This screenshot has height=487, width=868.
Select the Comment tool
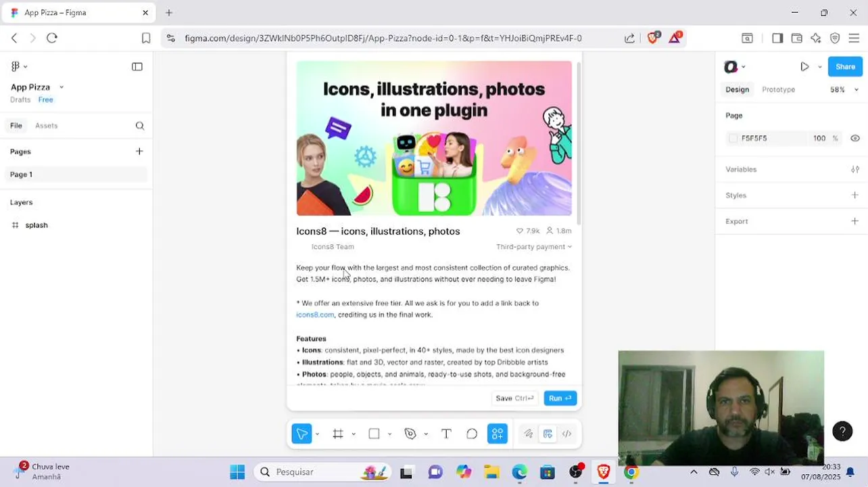472,434
